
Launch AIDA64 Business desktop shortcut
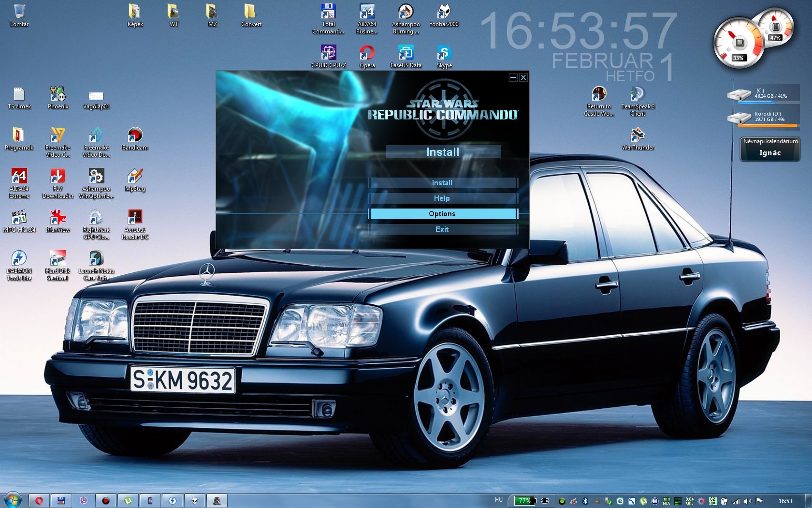[x=367, y=19]
